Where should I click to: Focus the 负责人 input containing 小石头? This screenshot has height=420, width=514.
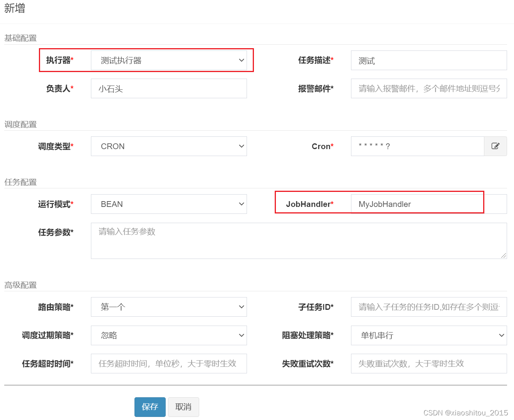169,89
